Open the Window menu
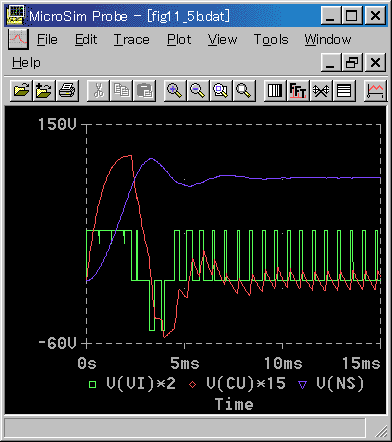 [x=328, y=40]
